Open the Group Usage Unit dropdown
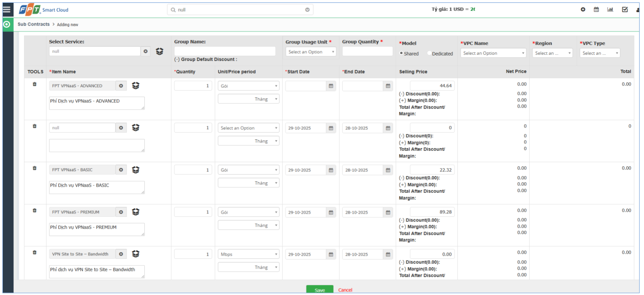644x295 pixels. 311,52
